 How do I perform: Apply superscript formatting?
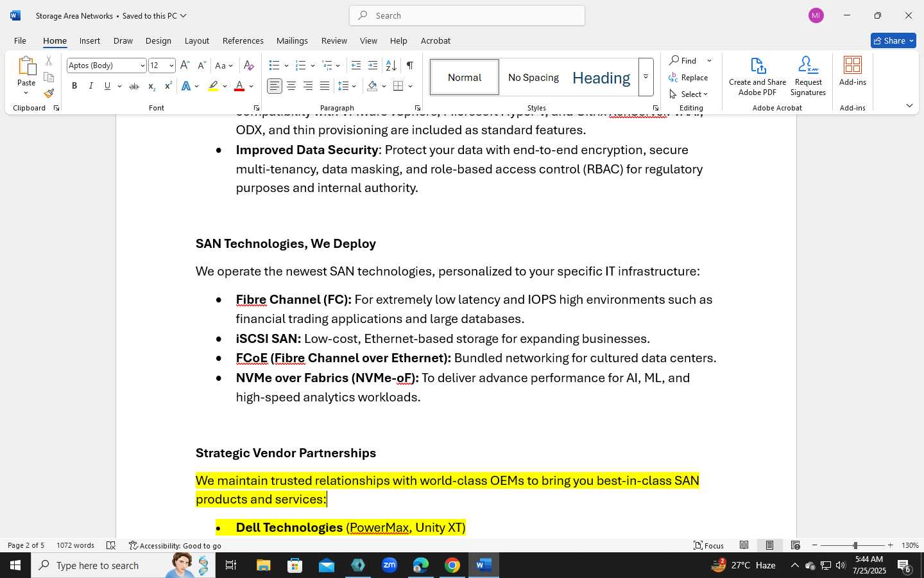coord(168,86)
